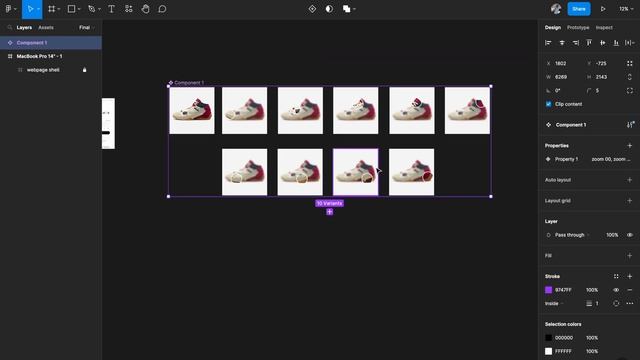The image size is (640, 360).
Task: Open pen tools dropdown arrow
Action: click(99, 9)
